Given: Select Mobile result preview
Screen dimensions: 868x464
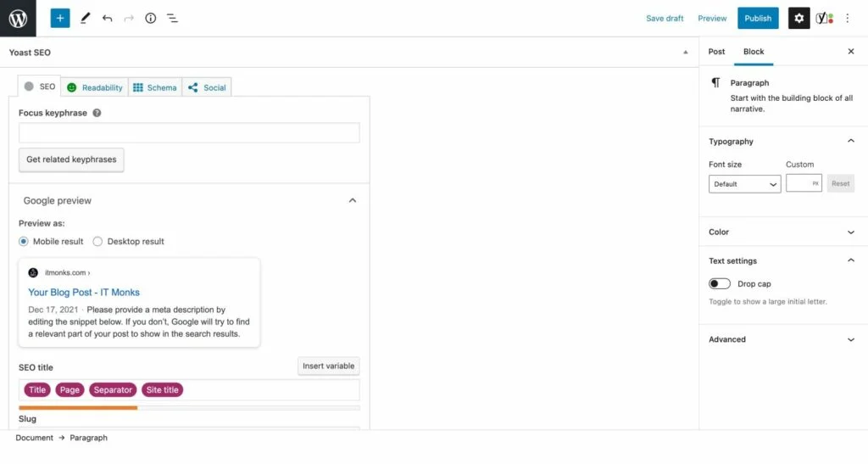Looking at the screenshot, I should [x=23, y=242].
